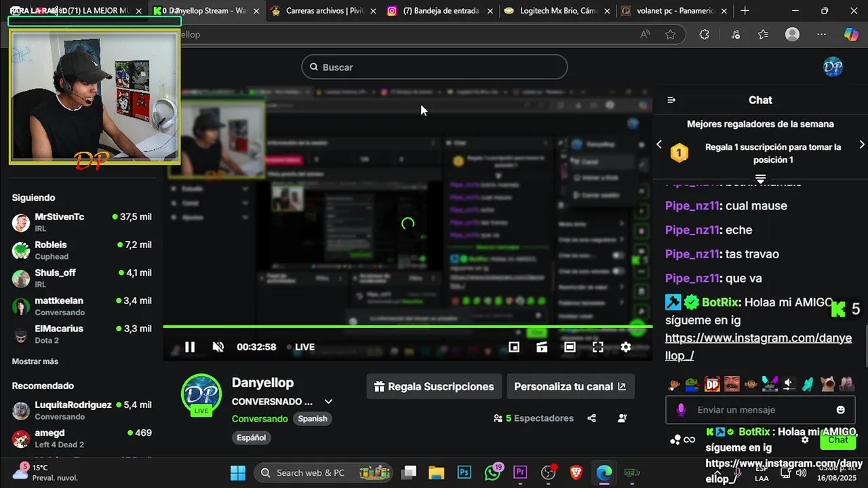This screenshot has width=868, height=488.
Task: Type in the Enviar un mensaje field
Action: (759, 409)
